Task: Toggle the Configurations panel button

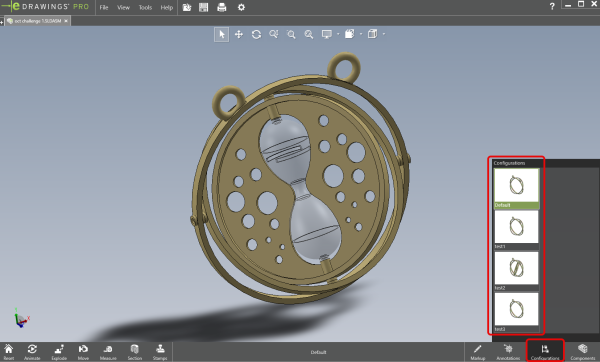Action: 545,352
